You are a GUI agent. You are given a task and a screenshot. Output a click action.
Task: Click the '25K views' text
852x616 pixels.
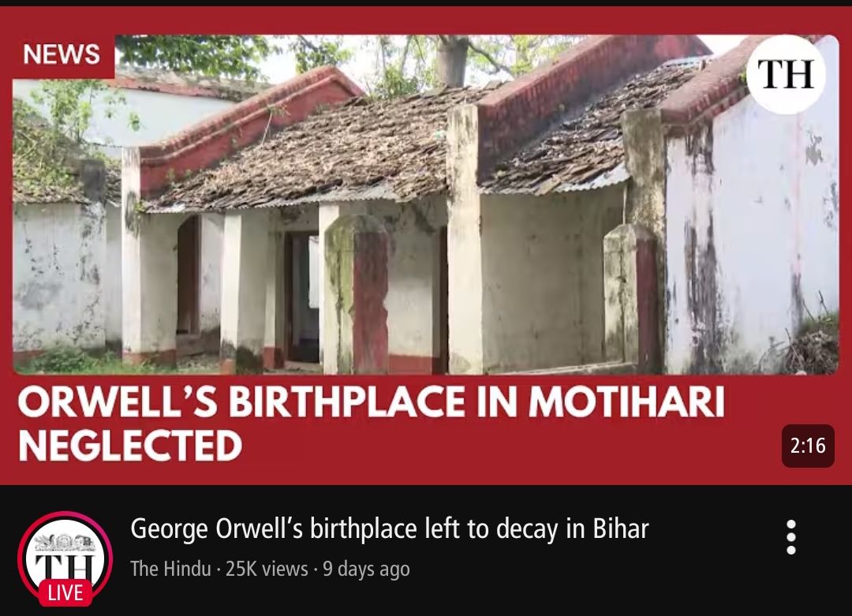267,569
